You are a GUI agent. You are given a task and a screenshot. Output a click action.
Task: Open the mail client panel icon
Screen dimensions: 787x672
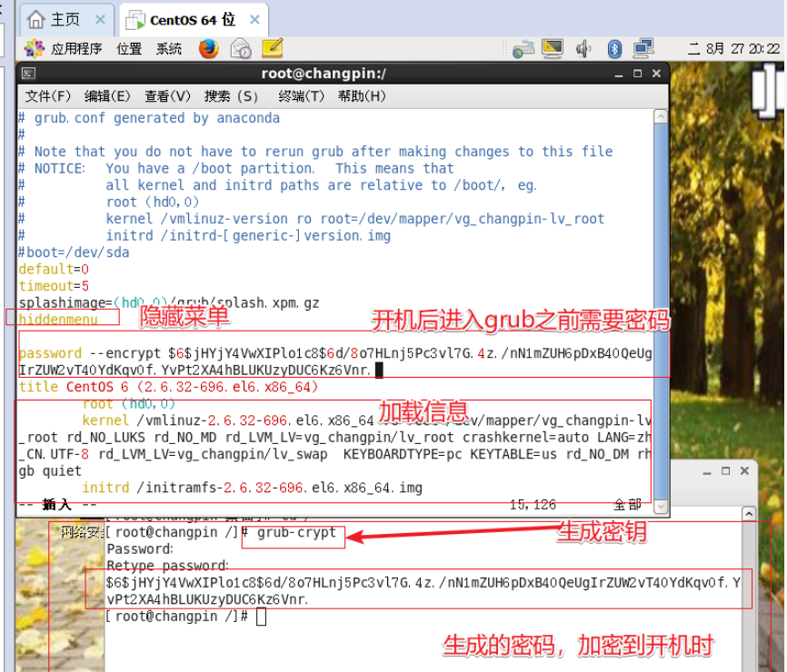241,49
